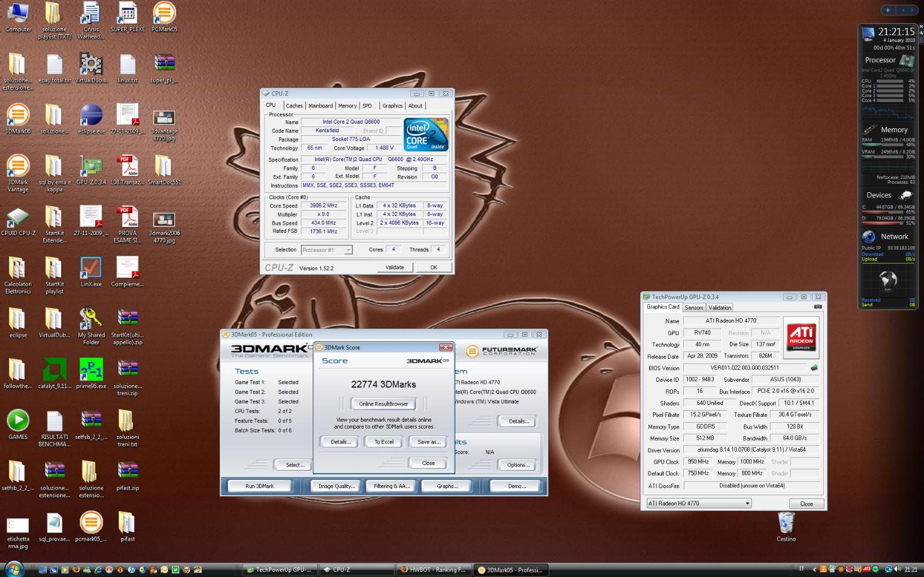
Task: Open GPU-Z Sensors tab
Action: pyautogui.click(x=694, y=308)
